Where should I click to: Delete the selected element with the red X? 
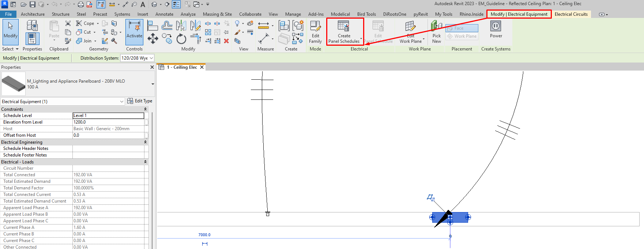[x=226, y=41]
